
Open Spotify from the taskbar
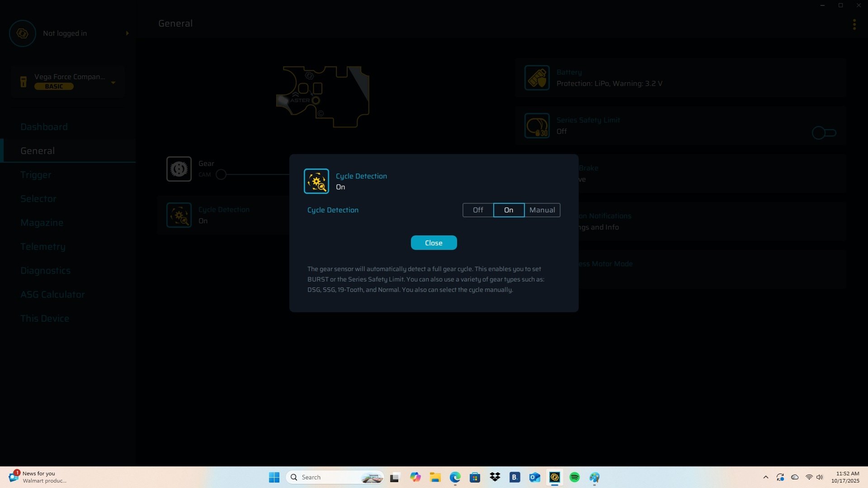coord(574,477)
